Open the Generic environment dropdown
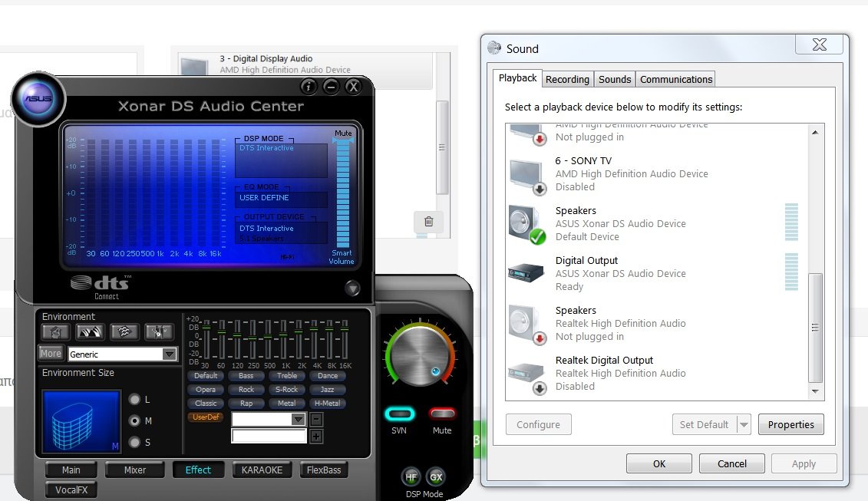This screenshot has height=501, width=868. (x=170, y=354)
